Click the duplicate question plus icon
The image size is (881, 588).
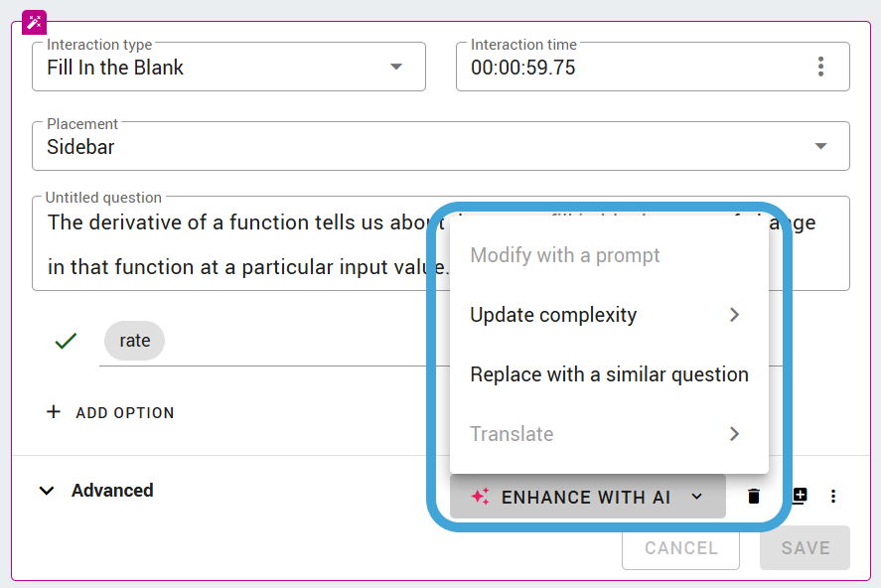click(x=800, y=496)
